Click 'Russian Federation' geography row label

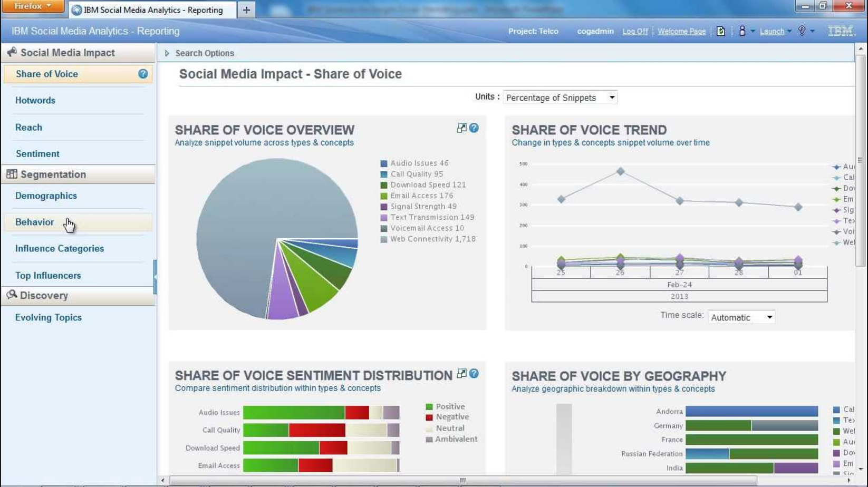coord(652,454)
